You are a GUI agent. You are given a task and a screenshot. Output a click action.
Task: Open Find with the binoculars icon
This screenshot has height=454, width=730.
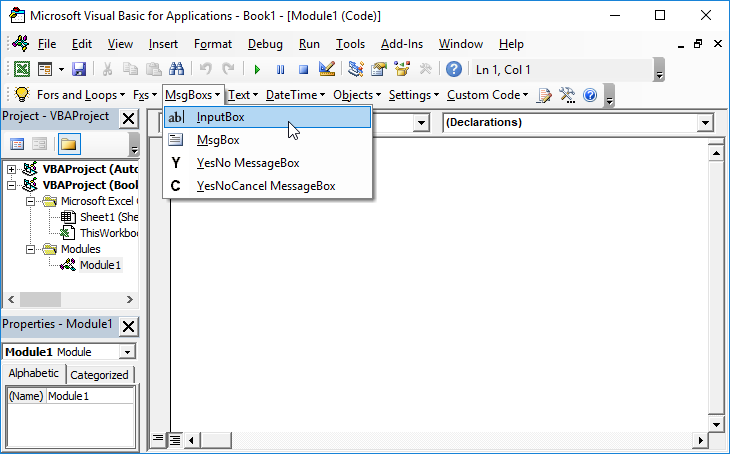[176, 69]
